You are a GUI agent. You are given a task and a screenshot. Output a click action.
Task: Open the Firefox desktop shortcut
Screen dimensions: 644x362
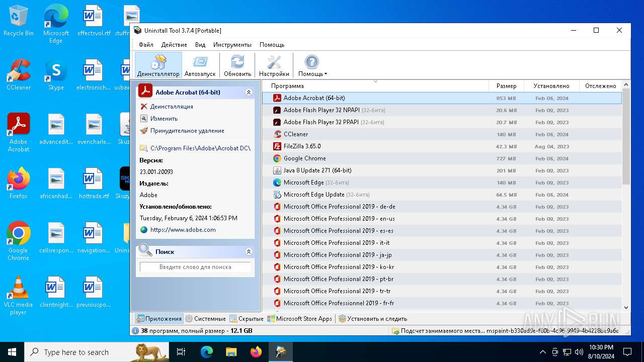coord(19,184)
